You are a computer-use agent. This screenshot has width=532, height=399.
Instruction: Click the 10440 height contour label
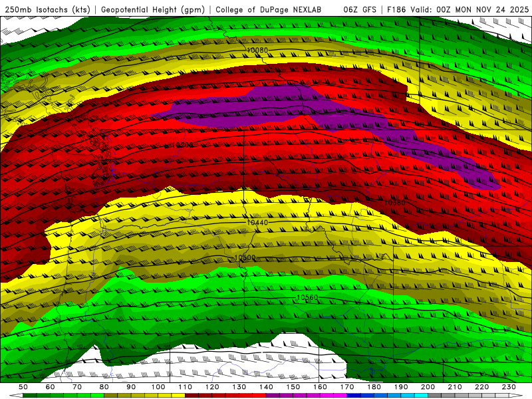pos(257,223)
